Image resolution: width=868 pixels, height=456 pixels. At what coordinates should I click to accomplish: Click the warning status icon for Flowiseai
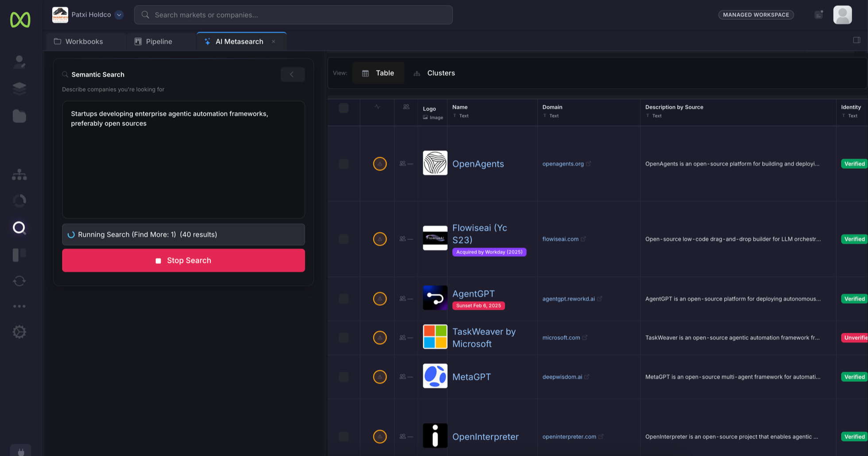click(380, 239)
